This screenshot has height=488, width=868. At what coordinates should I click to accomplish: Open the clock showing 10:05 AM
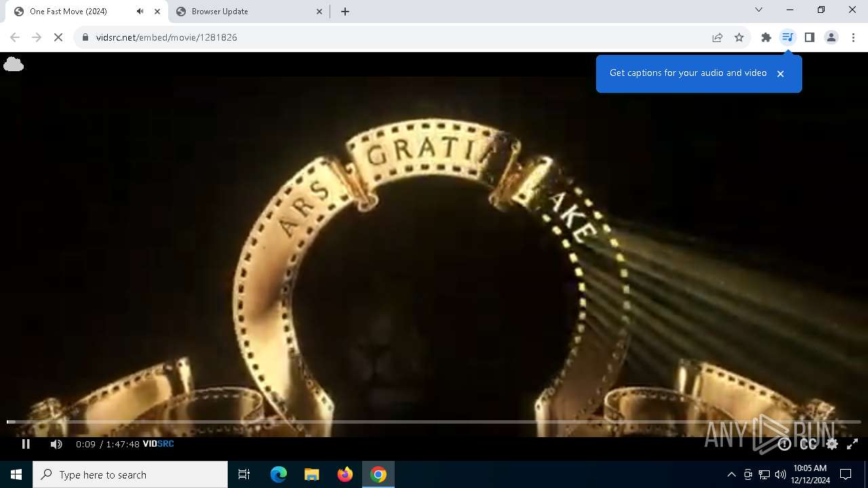point(810,474)
